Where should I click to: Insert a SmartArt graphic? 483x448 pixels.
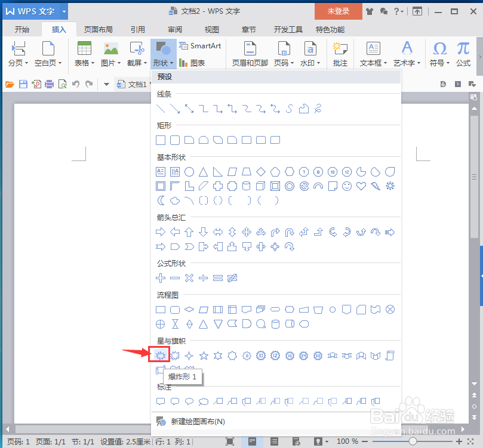pyautogui.click(x=200, y=46)
